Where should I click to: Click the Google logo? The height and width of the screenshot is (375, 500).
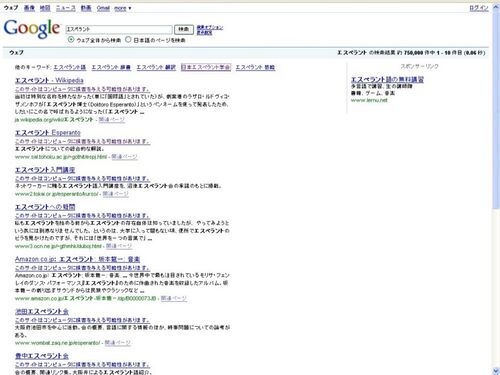32,29
